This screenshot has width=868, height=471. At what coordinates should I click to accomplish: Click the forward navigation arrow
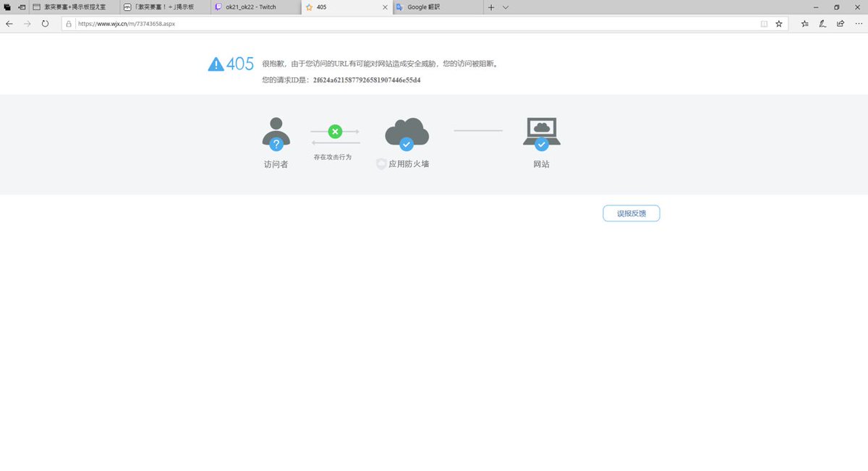(x=27, y=23)
